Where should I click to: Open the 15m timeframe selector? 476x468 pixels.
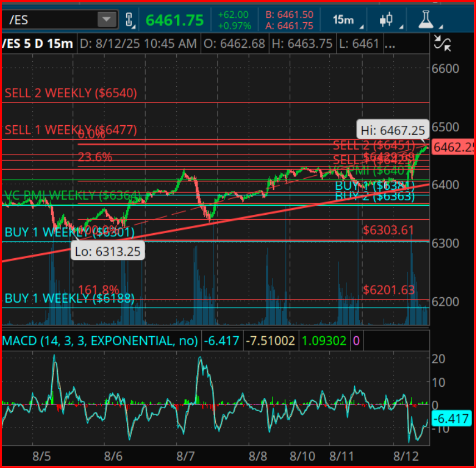coord(343,20)
